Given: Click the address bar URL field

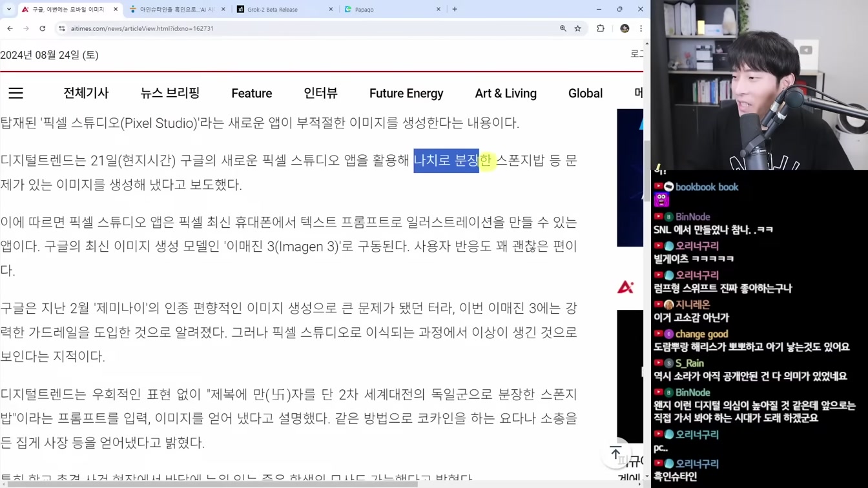Looking at the screenshot, I should pyautogui.click(x=310, y=28).
